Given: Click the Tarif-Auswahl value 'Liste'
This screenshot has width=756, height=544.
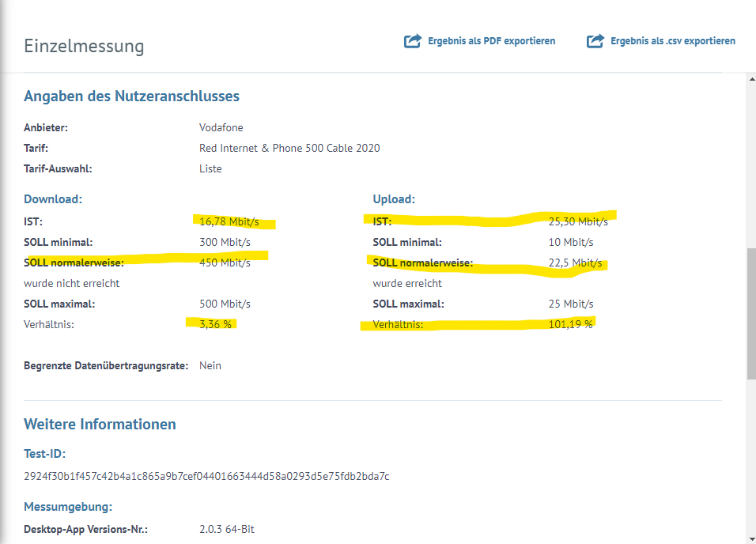Looking at the screenshot, I should pyautogui.click(x=210, y=168).
